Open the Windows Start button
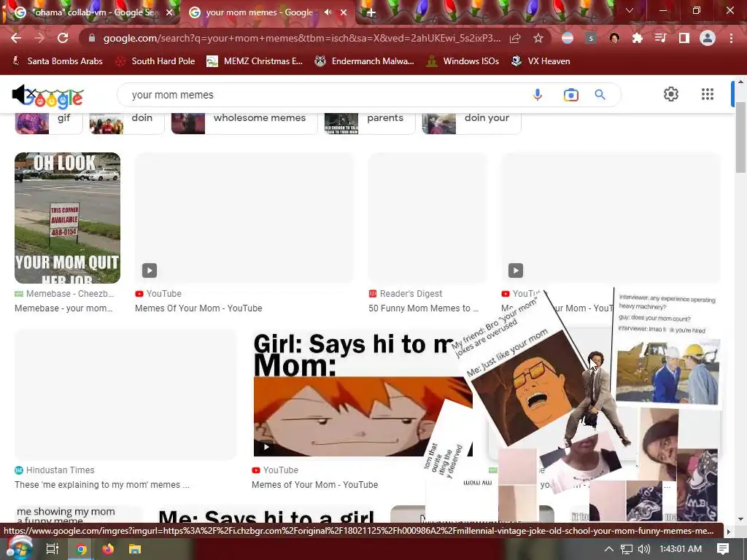 [x=19, y=549]
